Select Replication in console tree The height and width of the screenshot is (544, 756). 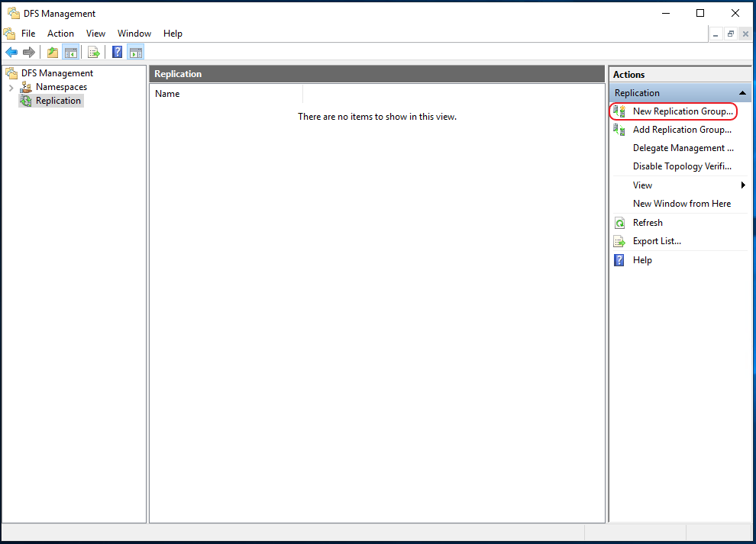(58, 101)
